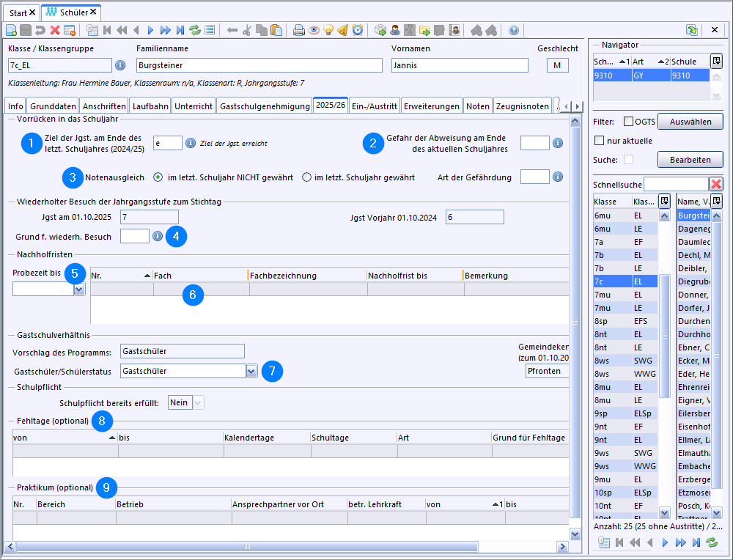Enable the OGTS filter checkbox
This screenshot has height=560, width=733.
pos(628,122)
